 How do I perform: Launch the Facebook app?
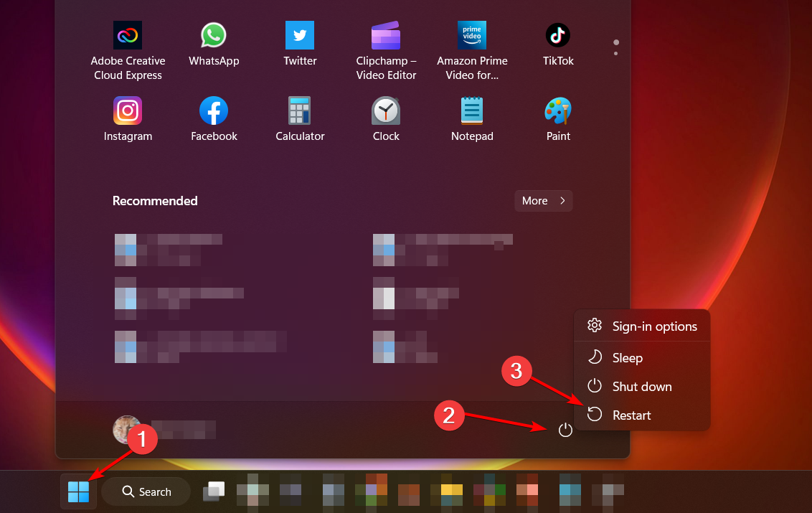pos(214,119)
